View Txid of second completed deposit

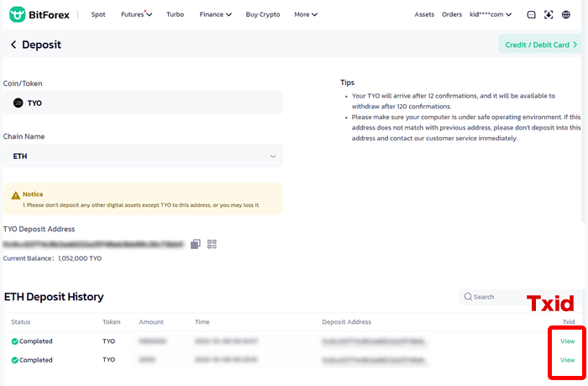click(567, 360)
